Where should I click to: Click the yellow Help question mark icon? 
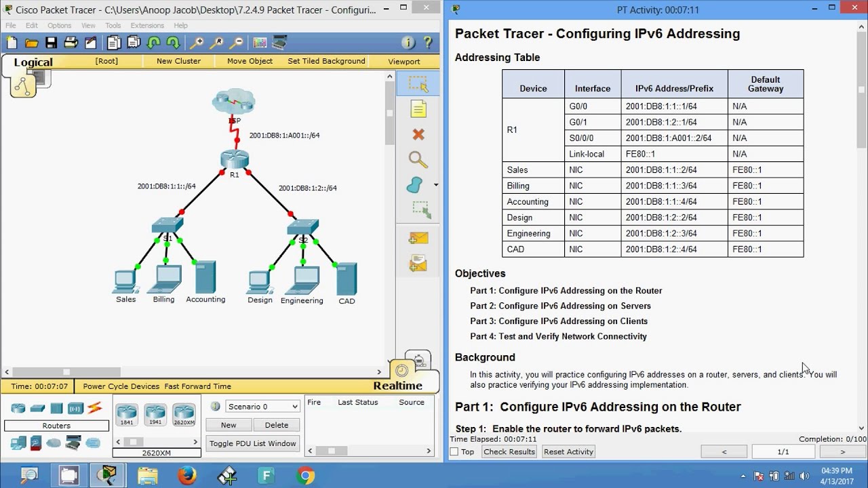tap(428, 43)
